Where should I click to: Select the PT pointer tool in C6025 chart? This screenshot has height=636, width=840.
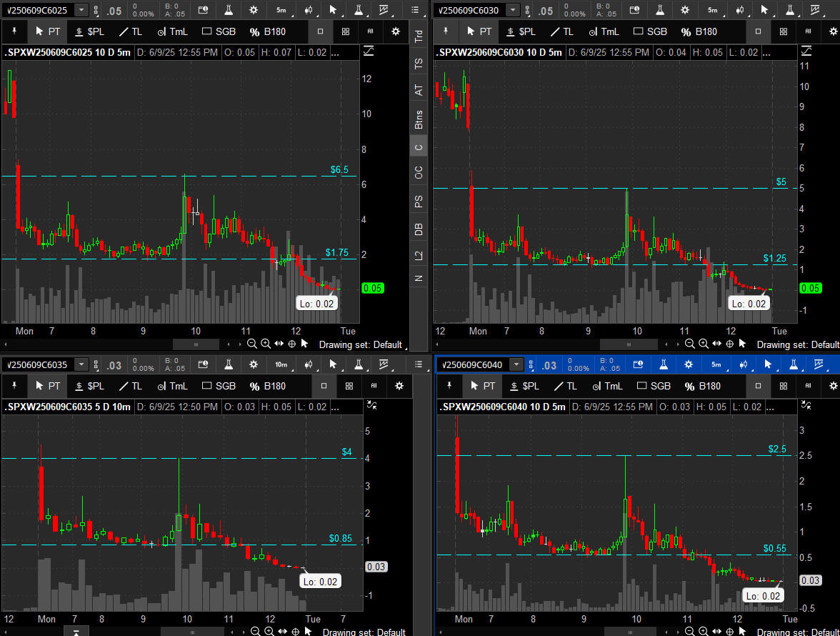(48, 31)
